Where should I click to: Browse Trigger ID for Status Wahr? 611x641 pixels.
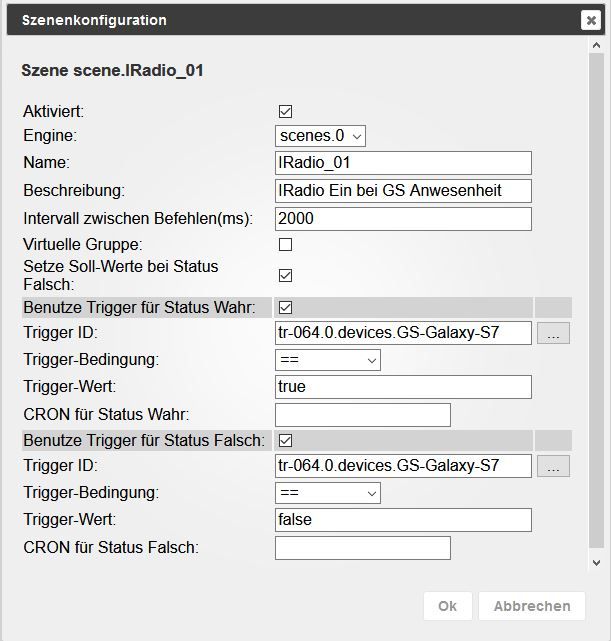pyautogui.click(x=554, y=333)
